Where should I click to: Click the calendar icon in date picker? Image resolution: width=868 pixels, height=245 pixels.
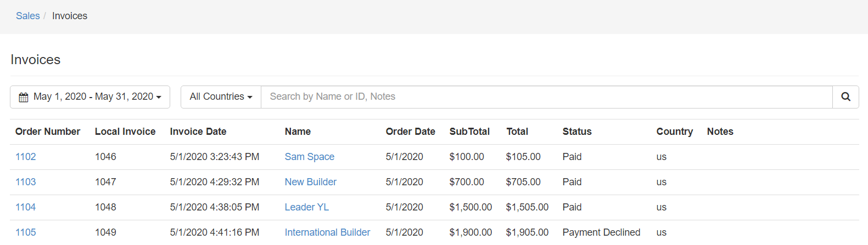coord(24,97)
